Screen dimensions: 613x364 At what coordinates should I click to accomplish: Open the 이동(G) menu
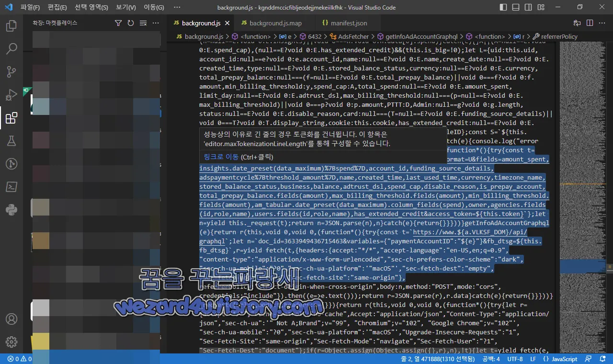[x=154, y=7]
